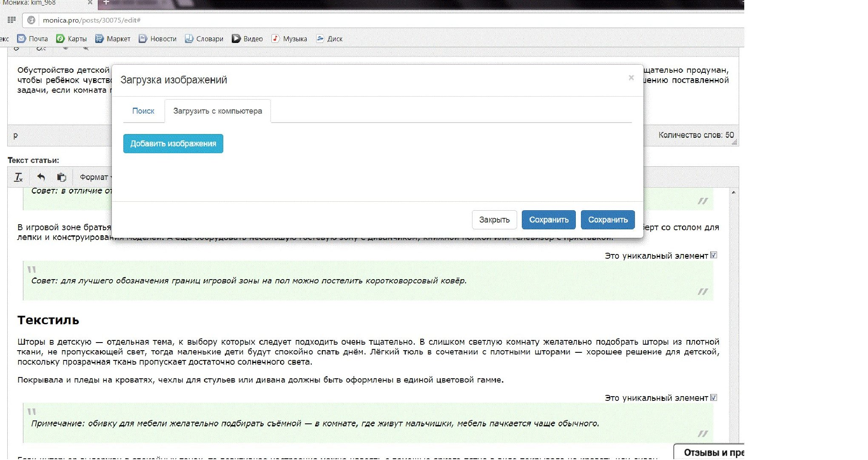Switch to the Поиск tab
The image size is (868, 460).
click(x=143, y=111)
